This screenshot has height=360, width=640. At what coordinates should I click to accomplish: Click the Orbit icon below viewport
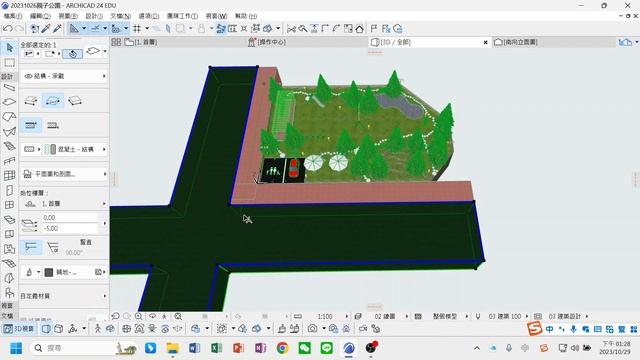point(152,316)
